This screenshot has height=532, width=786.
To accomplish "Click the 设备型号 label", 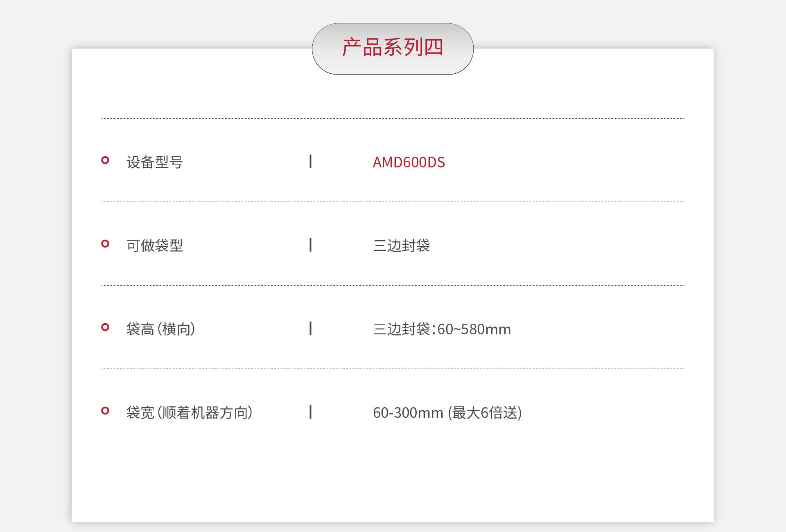I will click(154, 162).
